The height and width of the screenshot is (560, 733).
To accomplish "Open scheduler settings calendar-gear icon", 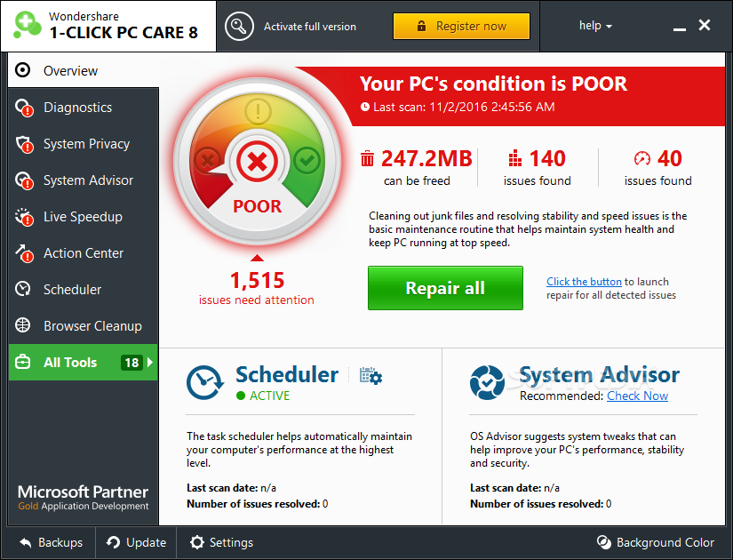I will tap(370, 376).
